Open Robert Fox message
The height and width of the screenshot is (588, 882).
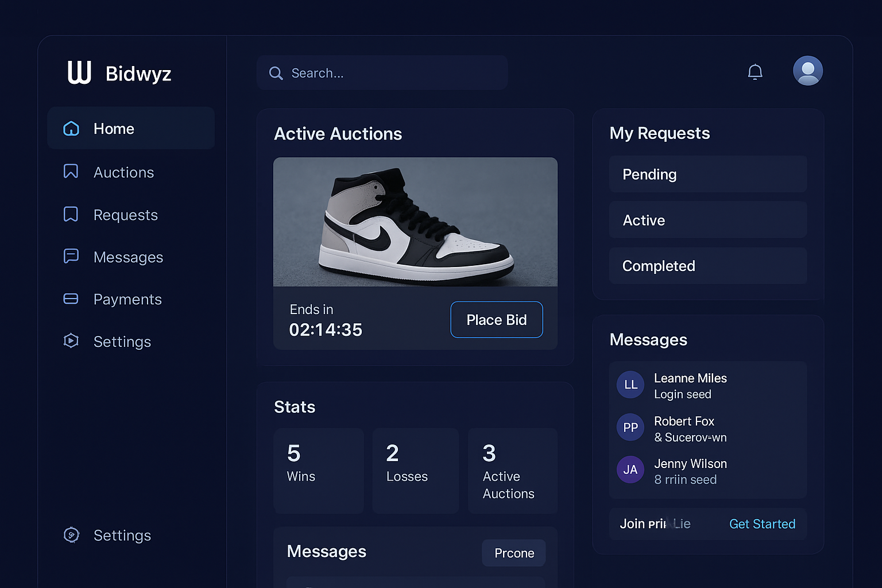pos(708,428)
